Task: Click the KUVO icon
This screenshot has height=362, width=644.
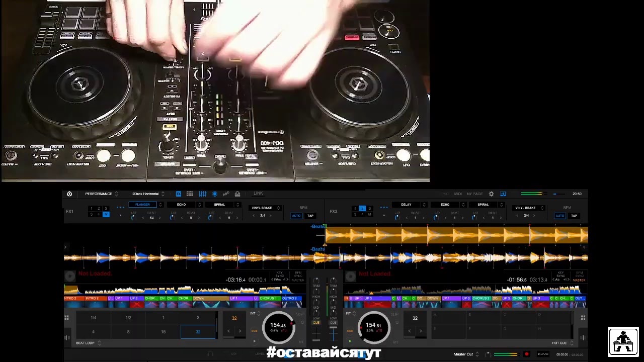Action: pyautogui.click(x=543, y=354)
